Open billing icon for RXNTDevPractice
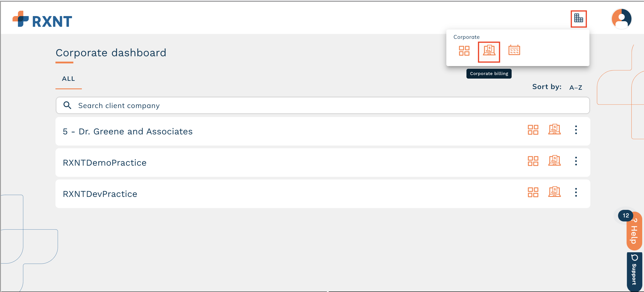Image resolution: width=644 pixels, height=292 pixels. coord(554,192)
